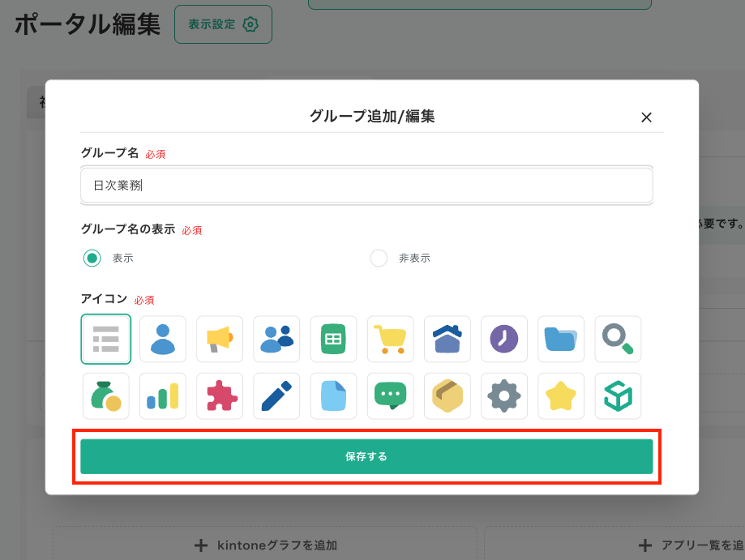Select the green cube icon
This screenshot has height=560, width=745.
[x=618, y=395]
